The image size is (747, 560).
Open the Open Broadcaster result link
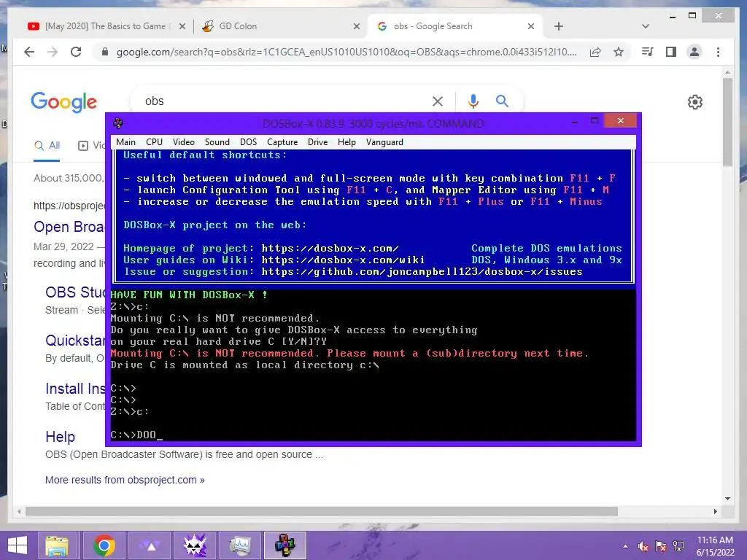point(69,227)
